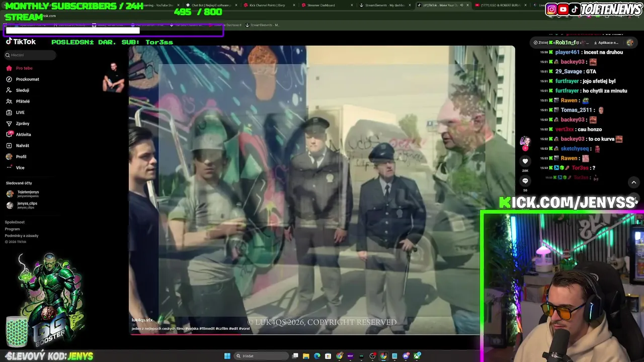This screenshot has height=362, width=644.
Task: Open the Sleduji section
Action: coord(22,90)
